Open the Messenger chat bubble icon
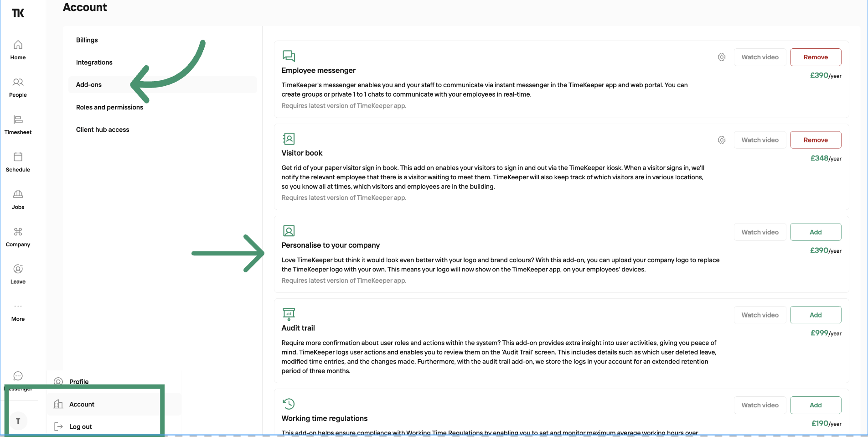Screen dimensions: 868x437 [18, 376]
